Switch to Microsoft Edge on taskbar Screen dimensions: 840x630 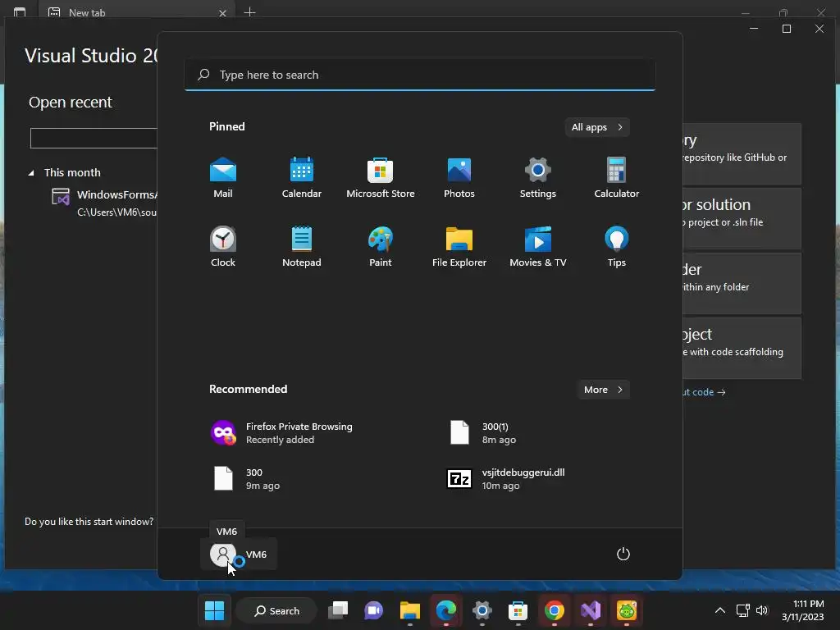(445, 610)
